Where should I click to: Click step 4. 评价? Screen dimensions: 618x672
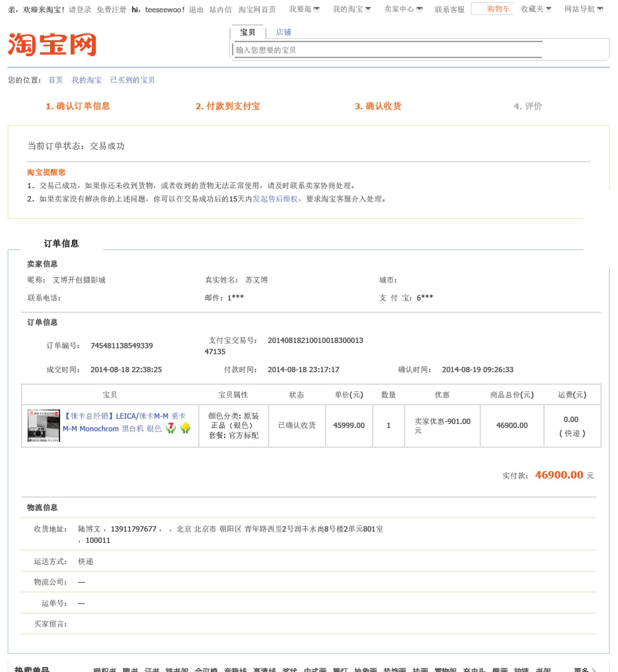pyautogui.click(x=528, y=106)
